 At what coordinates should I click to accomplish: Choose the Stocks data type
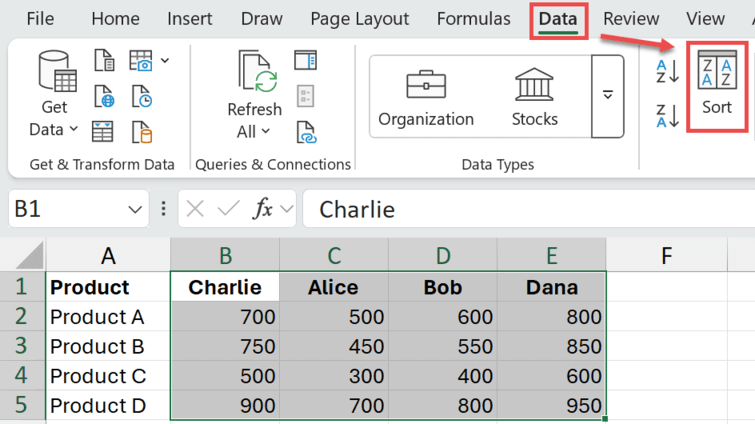tap(534, 97)
